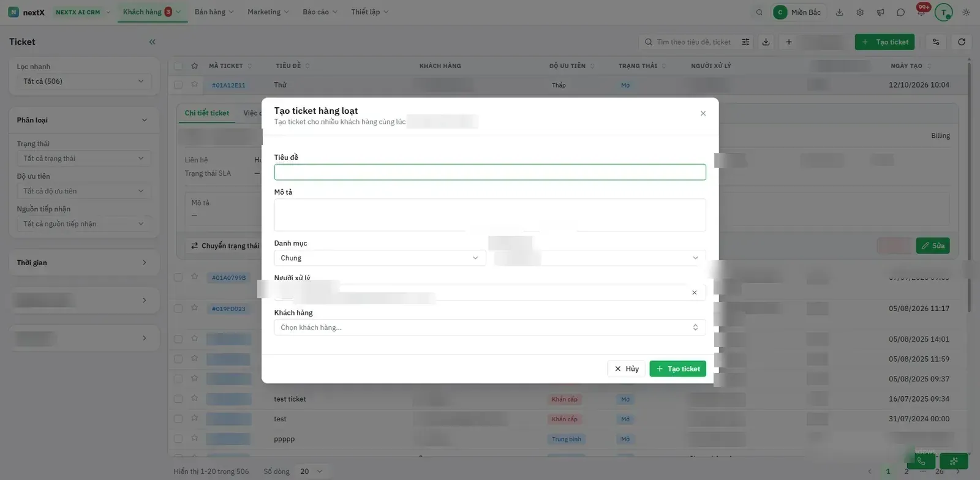980x480 pixels.
Task: Open the Số dòng 20 rows dropdown
Action: 311,471
